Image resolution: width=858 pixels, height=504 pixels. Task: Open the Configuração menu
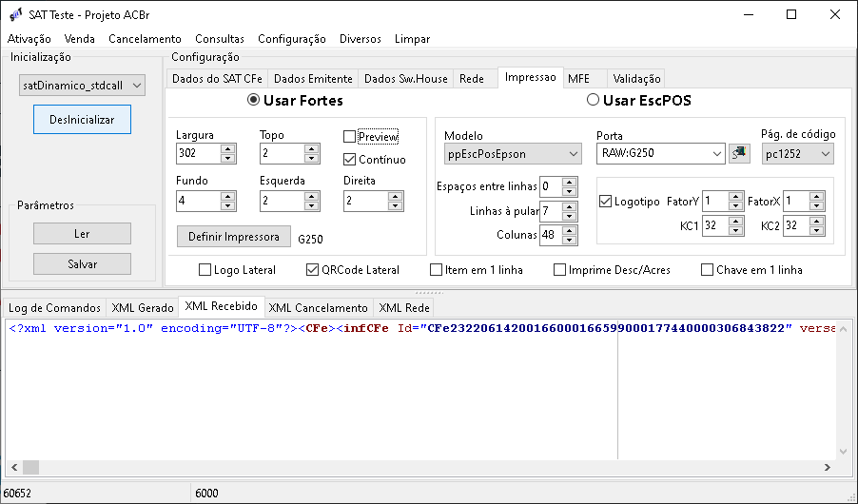tap(292, 39)
